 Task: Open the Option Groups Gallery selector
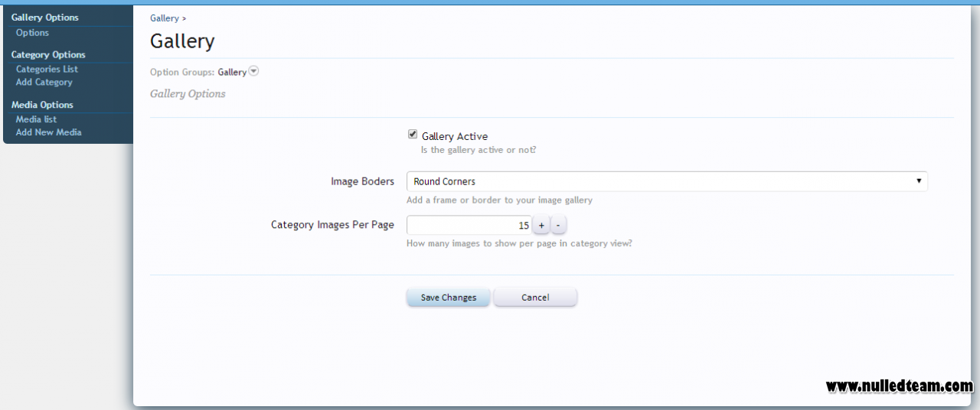click(x=232, y=72)
